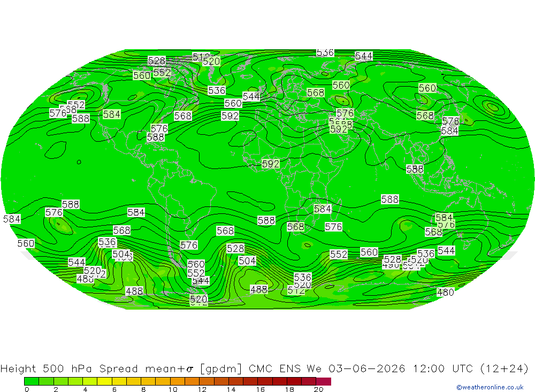Click the "584" label at the map's western edge
Image resolution: width=535 pixels, height=392 pixels.
[12, 219]
